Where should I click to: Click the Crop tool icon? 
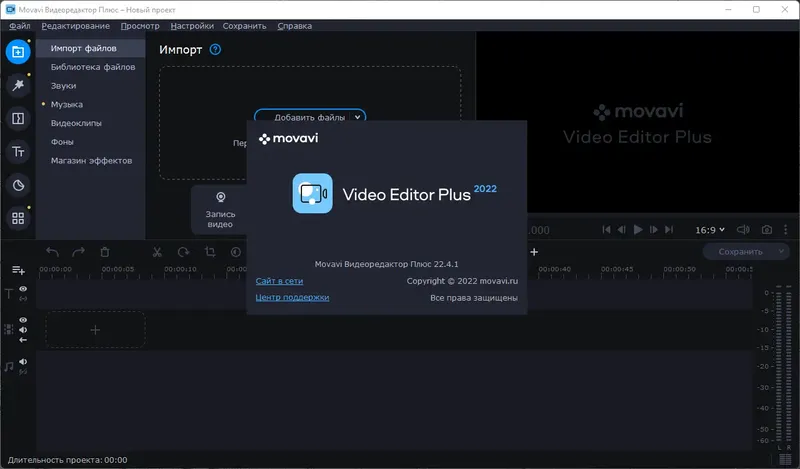210,252
